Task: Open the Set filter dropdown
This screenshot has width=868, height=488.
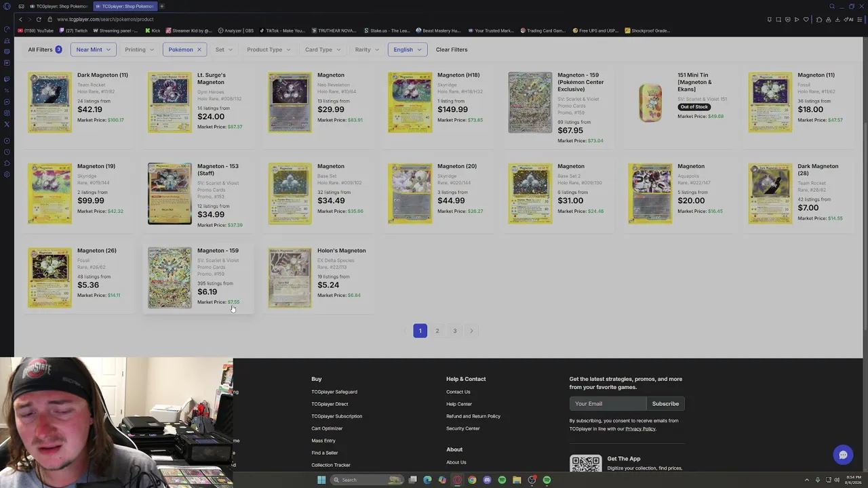Action: (224, 49)
